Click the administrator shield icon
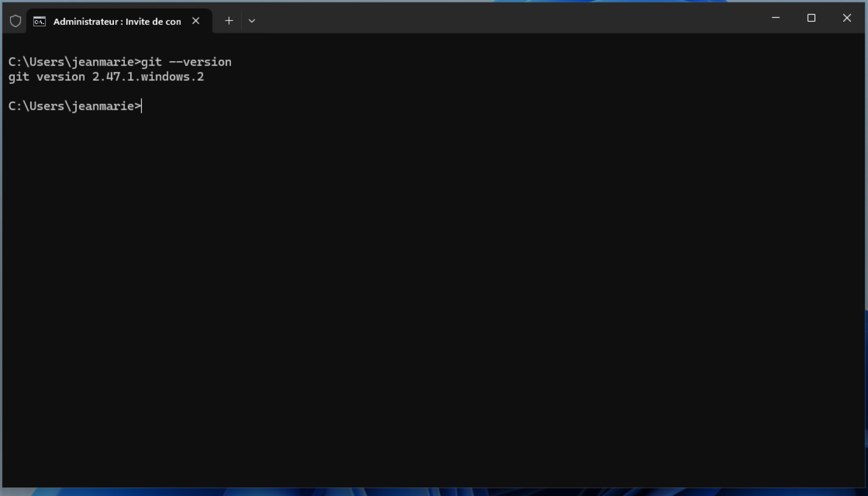The height and width of the screenshot is (496, 868). pos(15,21)
